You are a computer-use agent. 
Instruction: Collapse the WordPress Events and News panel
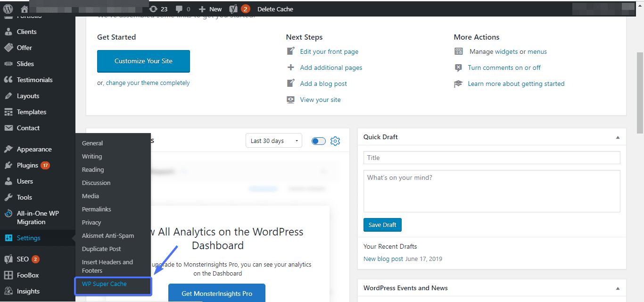tap(618, 288)
